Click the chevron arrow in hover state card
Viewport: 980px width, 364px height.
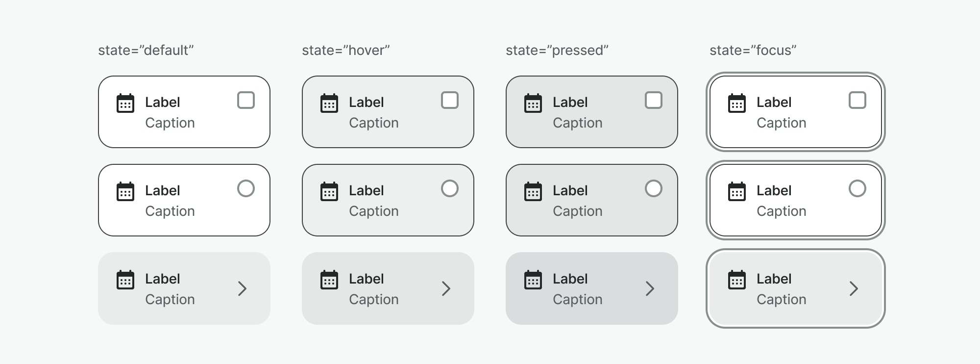pyautogui.click(x=446, y=288)
